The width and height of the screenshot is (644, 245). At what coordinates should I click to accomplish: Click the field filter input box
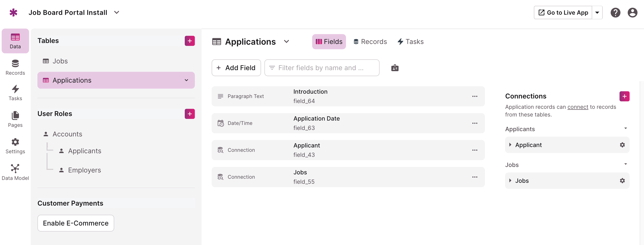tap(322, 67)
